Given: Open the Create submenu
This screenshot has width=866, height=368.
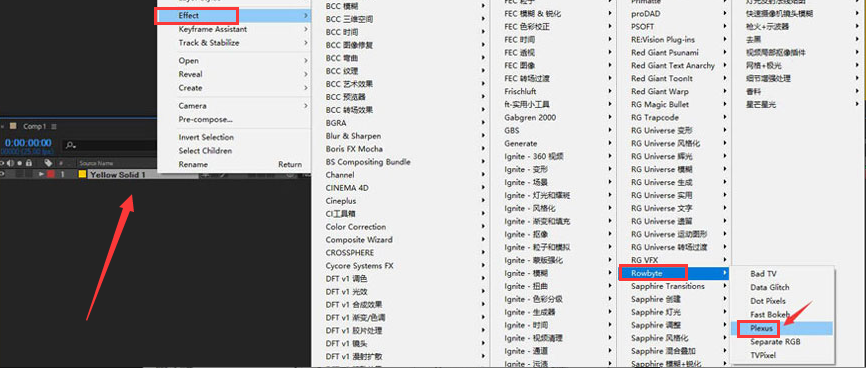Looking at the screenshot, I should point(234,88).
